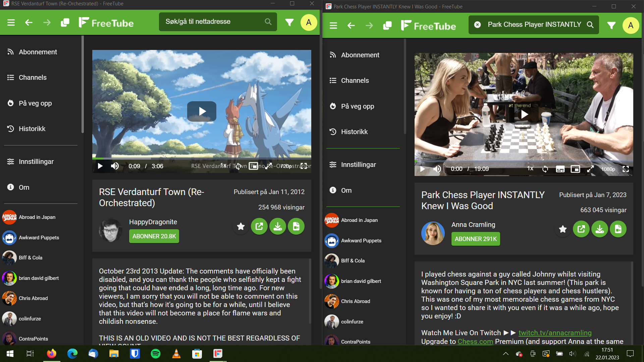Viewport: 644px width, 362px height.
Task: Click the formats document icon under HappyDragonite video
Action: click(296, 227)
